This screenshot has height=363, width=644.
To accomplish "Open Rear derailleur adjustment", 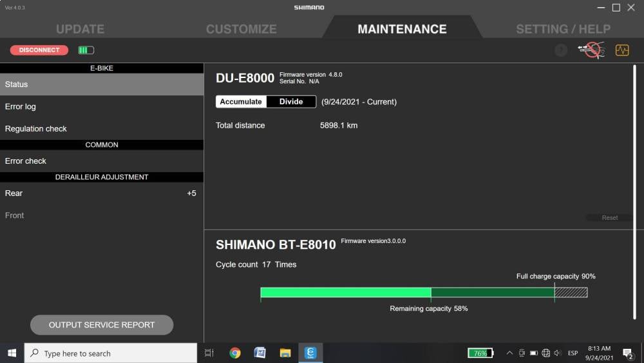I will tap(102, 193).
